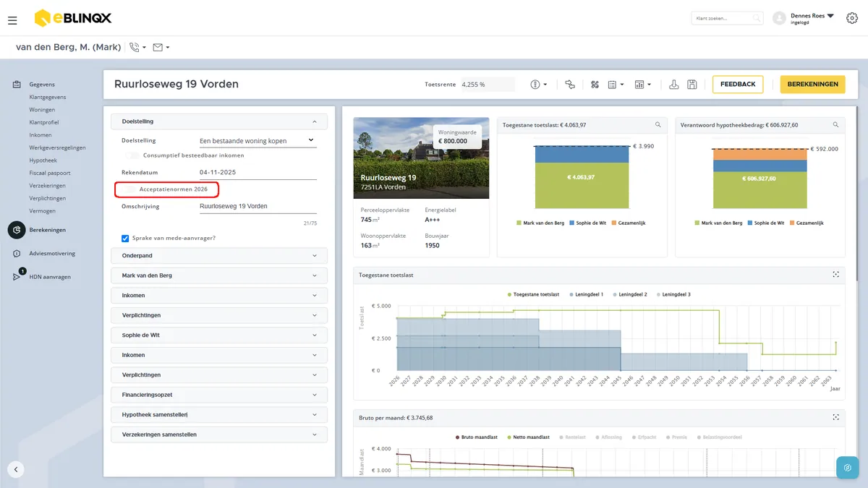Expand the Bruto per maand chart fullscreen
This screenshot has width=868, height=488.
coord(835,417)
